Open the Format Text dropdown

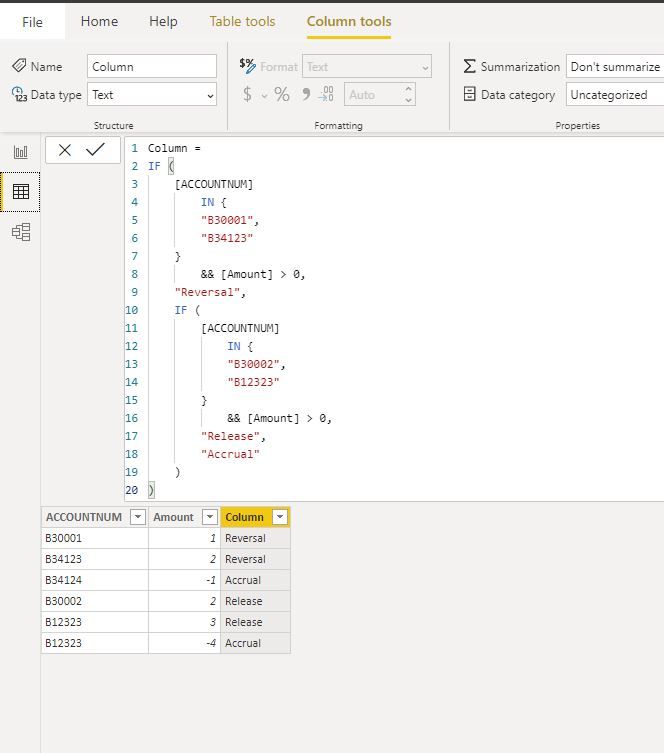[x=367, y=66]
